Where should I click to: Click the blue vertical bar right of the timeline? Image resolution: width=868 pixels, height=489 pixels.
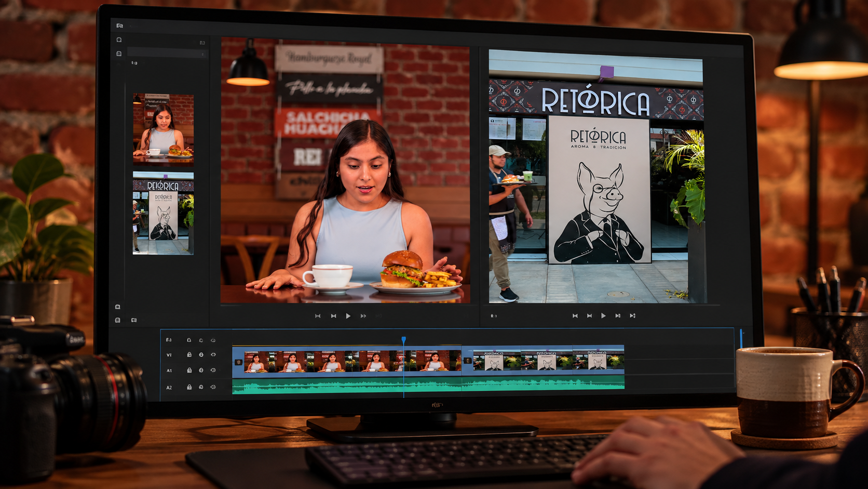(x=741, y=338)
